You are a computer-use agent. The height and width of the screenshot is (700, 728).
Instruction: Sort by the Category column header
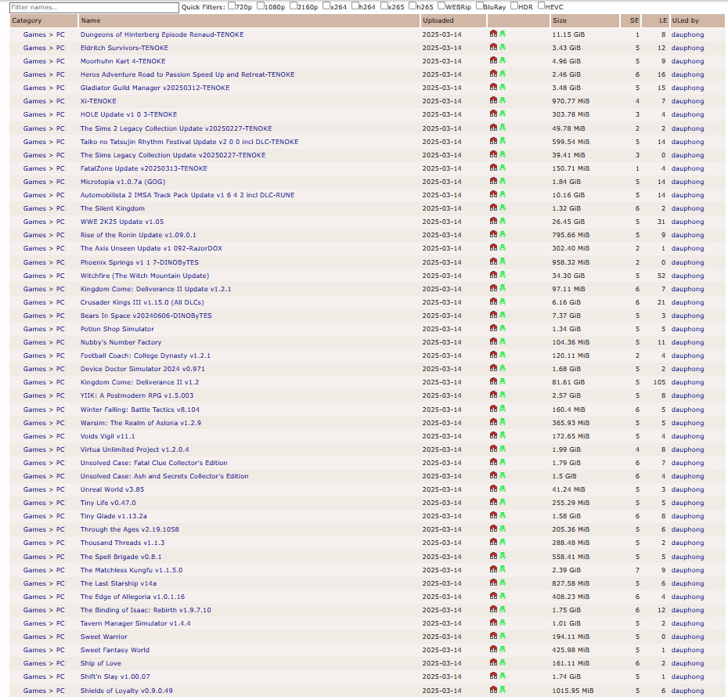(44, 20)
